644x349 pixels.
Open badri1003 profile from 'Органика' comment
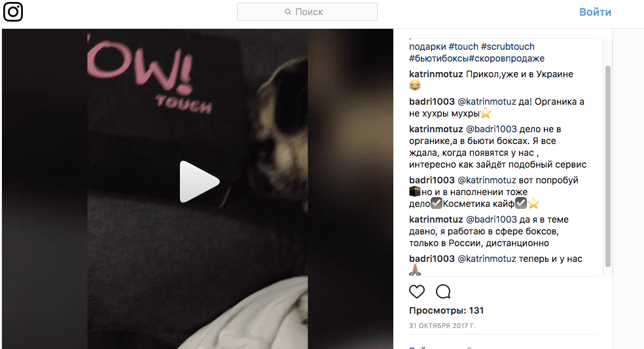pyautogui.click(x=432, y=101)
